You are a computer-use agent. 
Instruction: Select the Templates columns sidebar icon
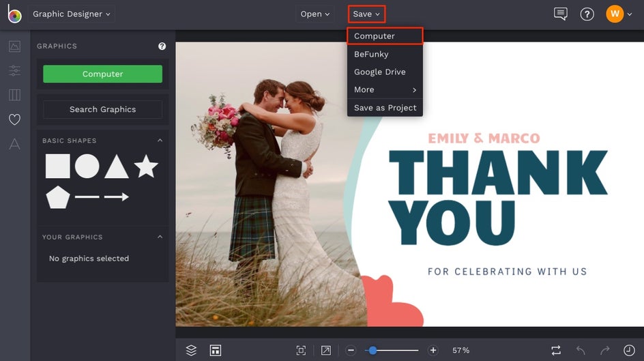pyautogui.click(x=14, y=95)
